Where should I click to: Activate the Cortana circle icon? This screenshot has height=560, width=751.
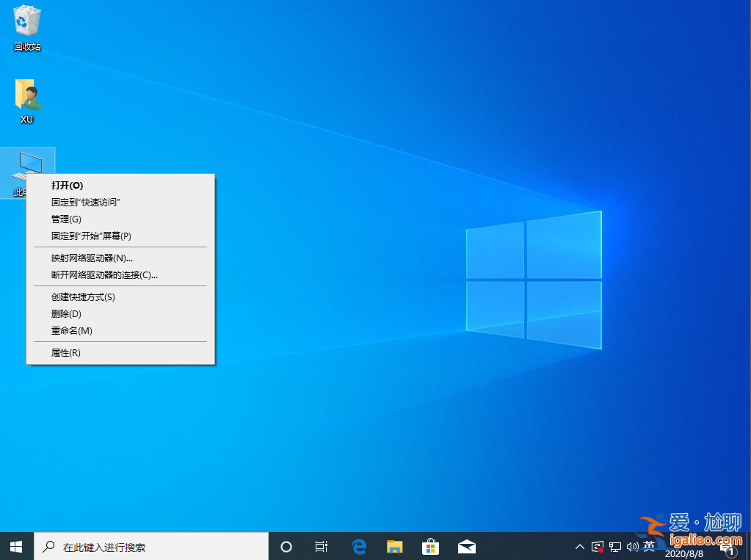click(286, 546)
